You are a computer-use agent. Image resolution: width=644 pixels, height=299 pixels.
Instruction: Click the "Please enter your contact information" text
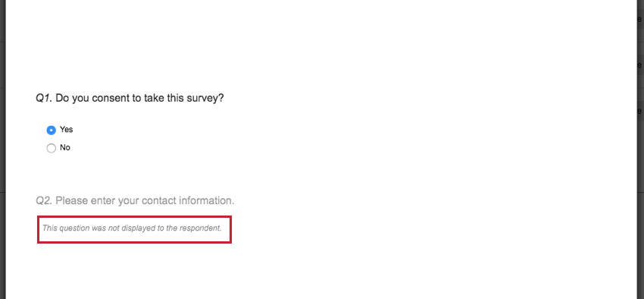tap(145, 201)
